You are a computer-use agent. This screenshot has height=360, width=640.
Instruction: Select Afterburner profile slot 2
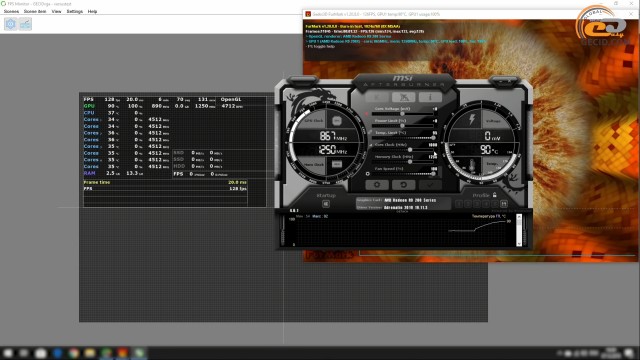coord(468,203)
